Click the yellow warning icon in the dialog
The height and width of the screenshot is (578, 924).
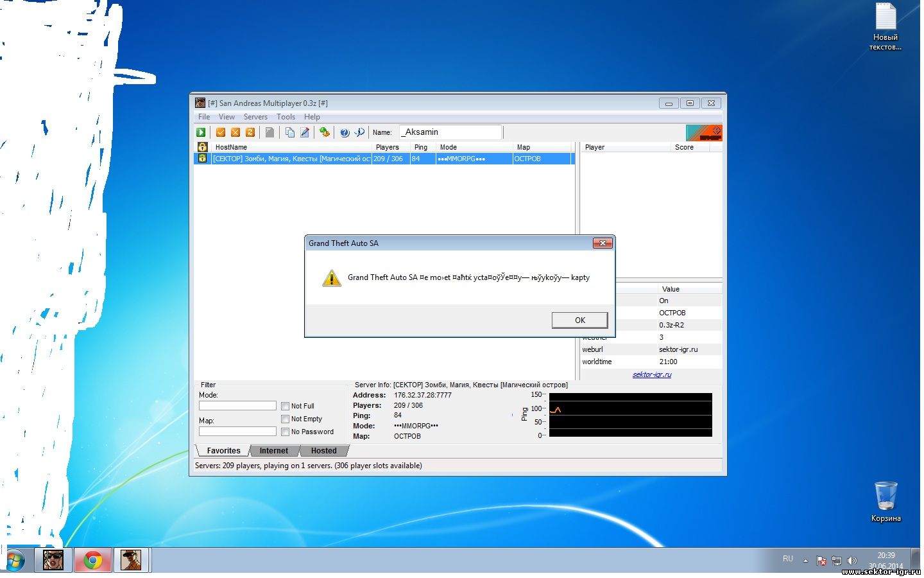click(x=331, y=277)
